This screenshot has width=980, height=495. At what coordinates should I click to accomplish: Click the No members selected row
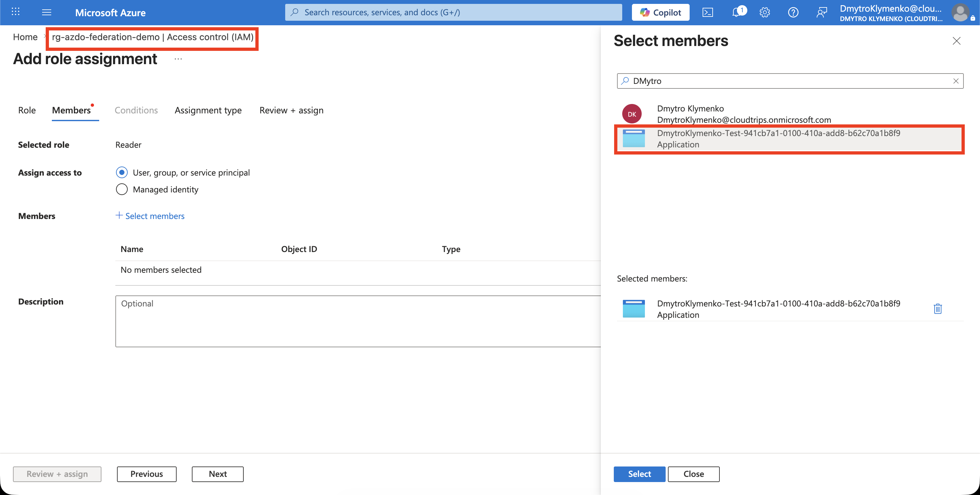(x=358, y=270)
